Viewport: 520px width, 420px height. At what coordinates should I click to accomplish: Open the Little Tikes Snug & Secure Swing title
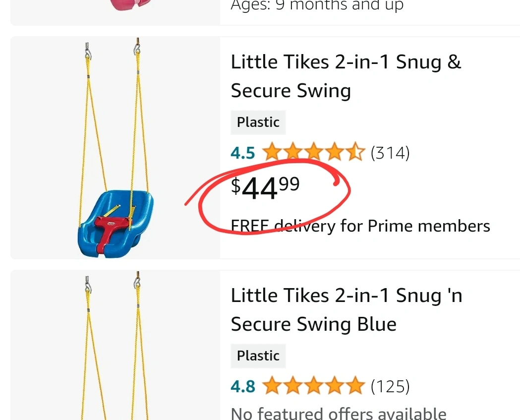click(346, 76)
